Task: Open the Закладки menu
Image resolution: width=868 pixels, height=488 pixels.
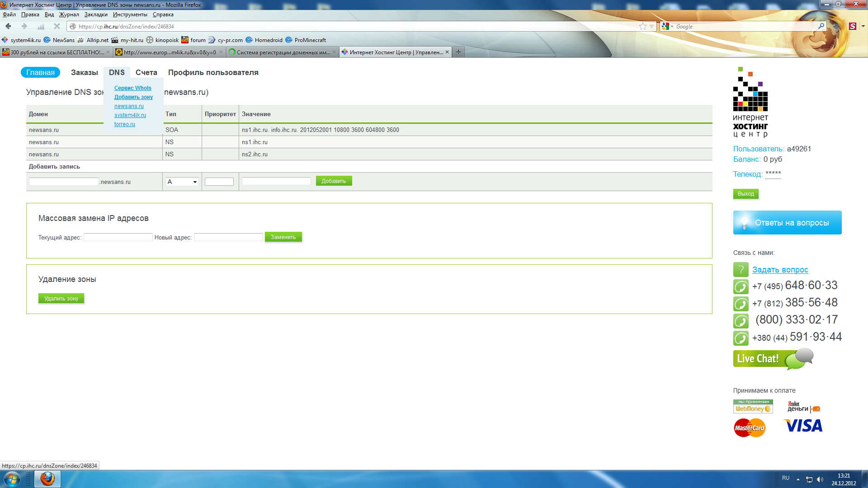Action: click(96, 14)
